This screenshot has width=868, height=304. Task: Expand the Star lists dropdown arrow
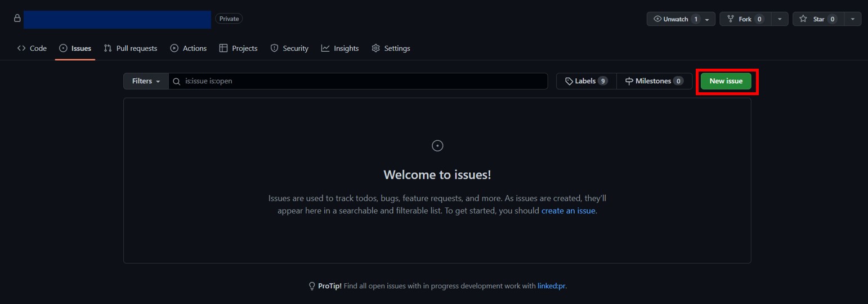(x=852, y=19)
